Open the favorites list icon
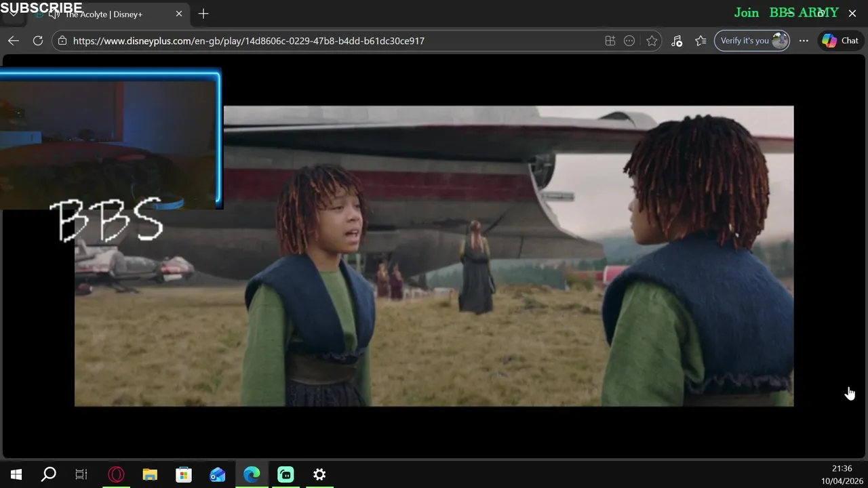The width and height of the screenshot is (868, 488). pos(701,41)
